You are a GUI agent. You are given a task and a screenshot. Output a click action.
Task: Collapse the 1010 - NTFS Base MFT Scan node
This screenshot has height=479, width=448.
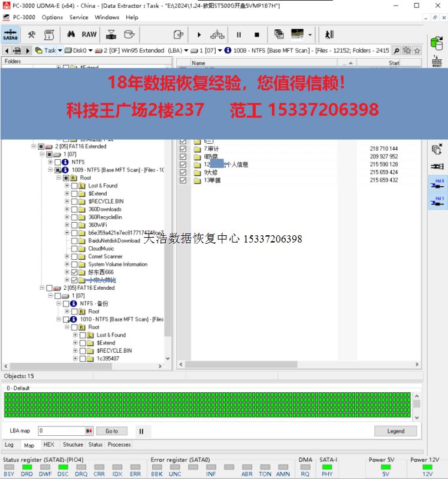59,320
